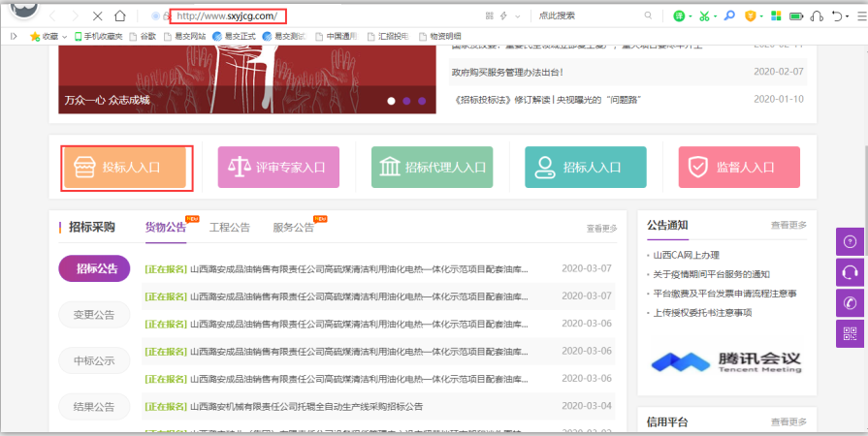
Task: Open the 投标人入口 bidder entrance
Action: [125, 167]
